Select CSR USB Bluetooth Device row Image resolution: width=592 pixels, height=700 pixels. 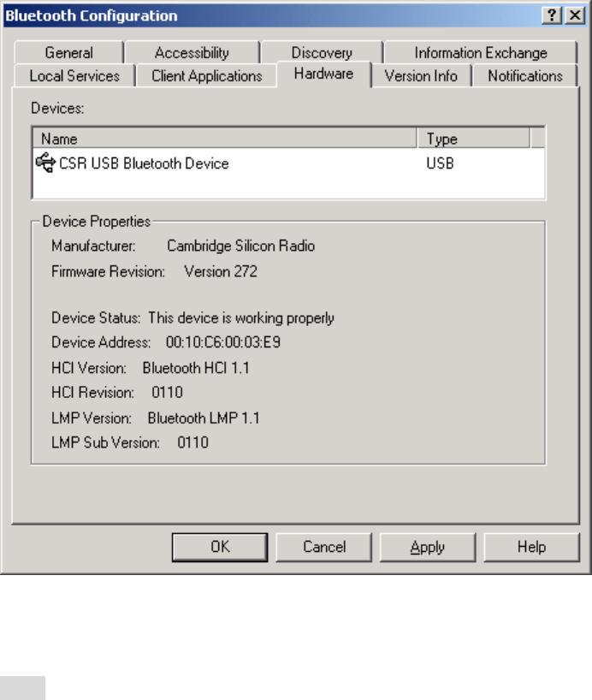pyautogui.click(x=288, y=163)
